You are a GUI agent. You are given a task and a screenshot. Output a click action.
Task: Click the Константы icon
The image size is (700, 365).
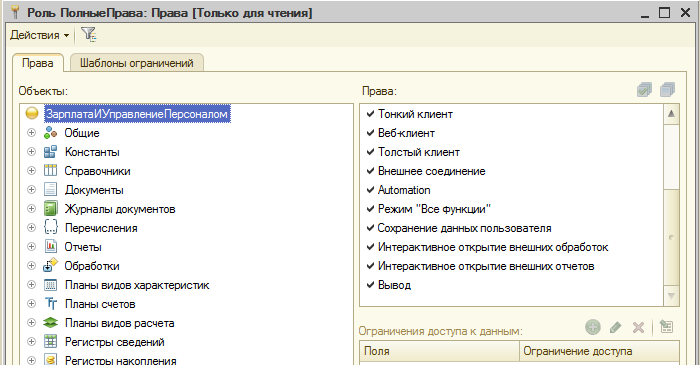(50, 152)
